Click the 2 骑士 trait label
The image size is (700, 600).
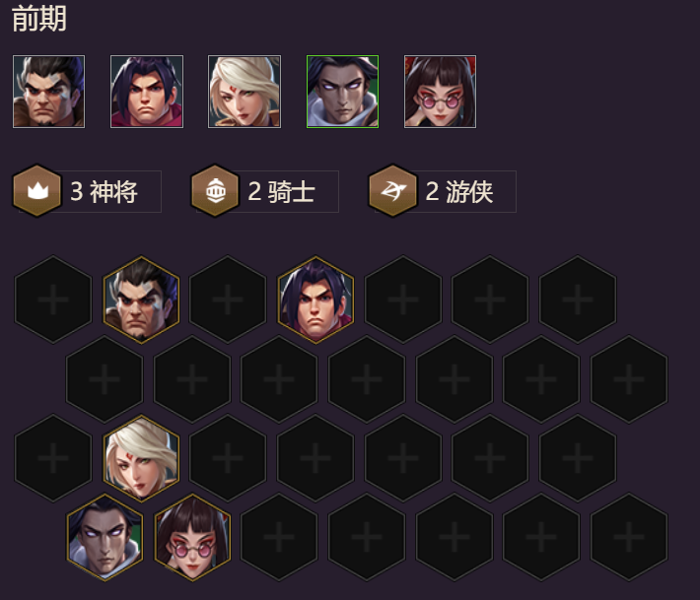pyautogui.click(x=281, y=192)
